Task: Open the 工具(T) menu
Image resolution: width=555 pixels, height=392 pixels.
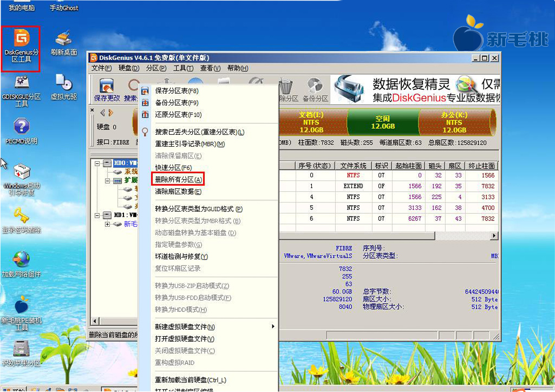Action: [x=184, y=68]
